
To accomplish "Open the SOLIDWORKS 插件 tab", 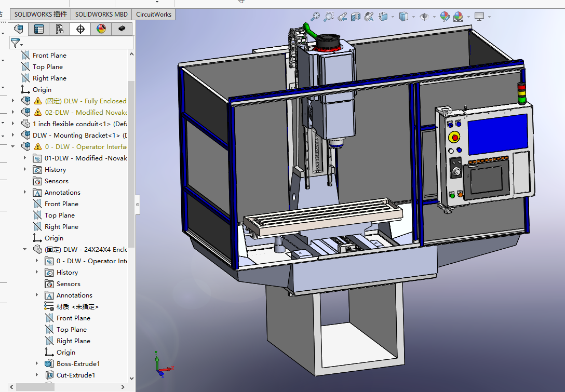I will point(41,15).
